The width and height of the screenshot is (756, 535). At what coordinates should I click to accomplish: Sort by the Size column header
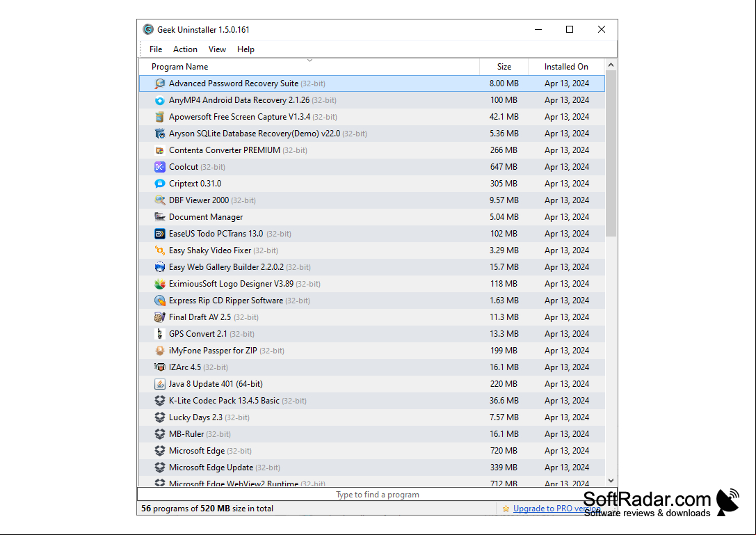coord(504,67)
